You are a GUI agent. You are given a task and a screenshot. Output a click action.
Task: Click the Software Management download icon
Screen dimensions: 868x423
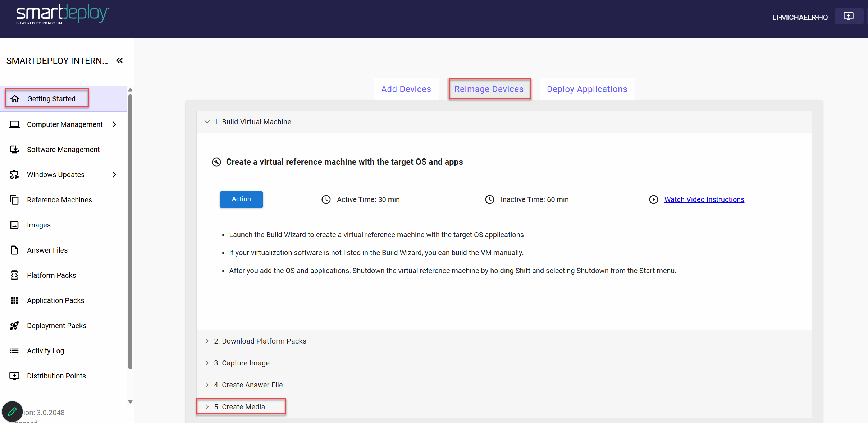click(x=14, y=150)
